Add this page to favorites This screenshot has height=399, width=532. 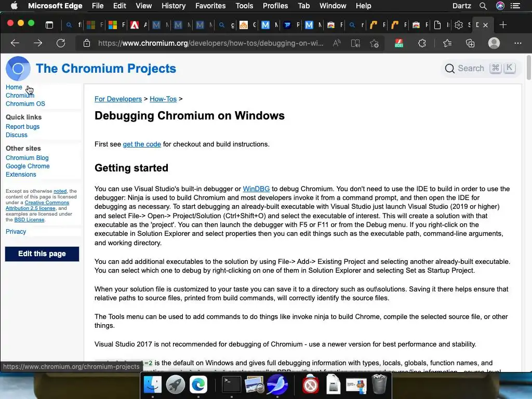coord(375,44)
